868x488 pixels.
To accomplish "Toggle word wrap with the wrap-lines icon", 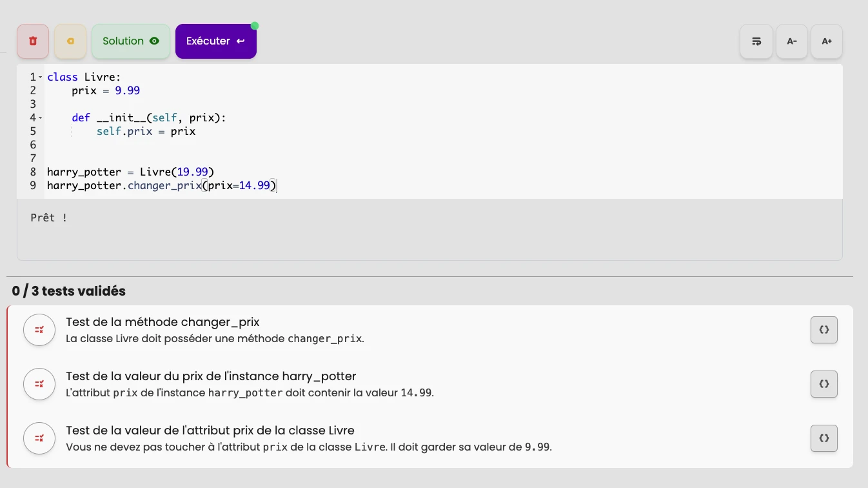I will pos(756,41).
